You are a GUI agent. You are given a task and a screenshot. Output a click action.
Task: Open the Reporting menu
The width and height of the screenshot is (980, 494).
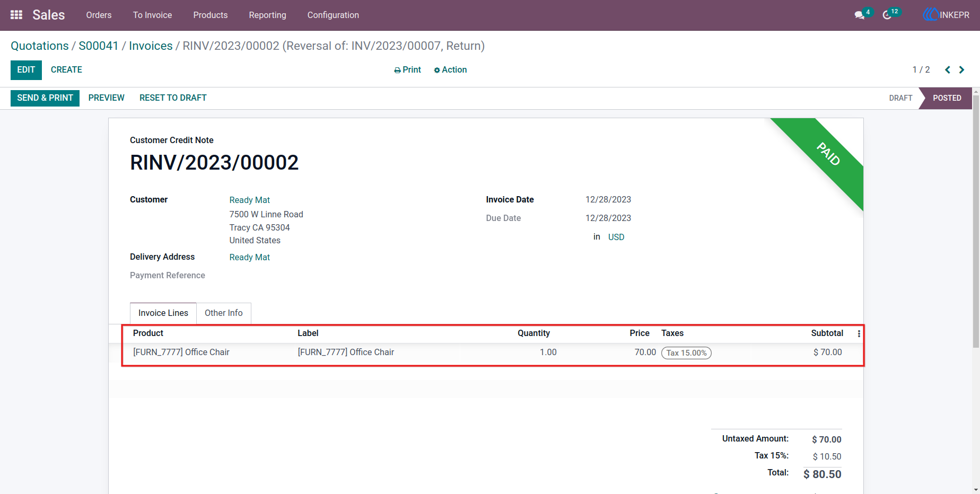(267, 15)
